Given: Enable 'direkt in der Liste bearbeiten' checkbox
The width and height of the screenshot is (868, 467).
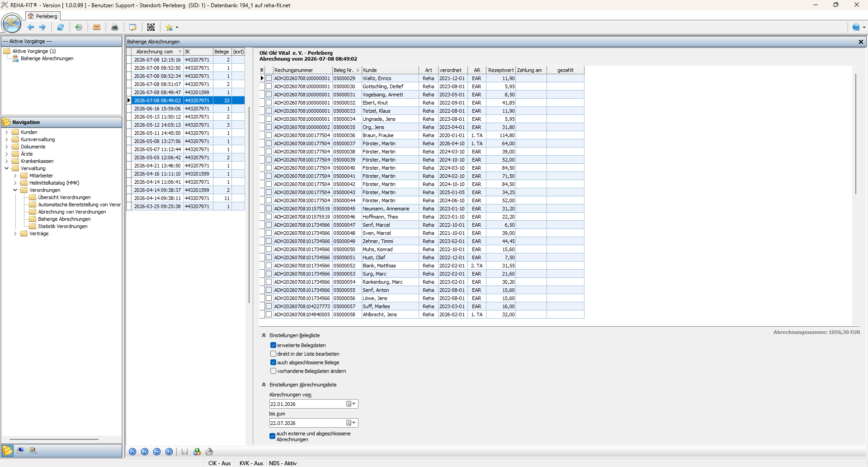Looking at the screenshot, I should click(x=273, y=354).
